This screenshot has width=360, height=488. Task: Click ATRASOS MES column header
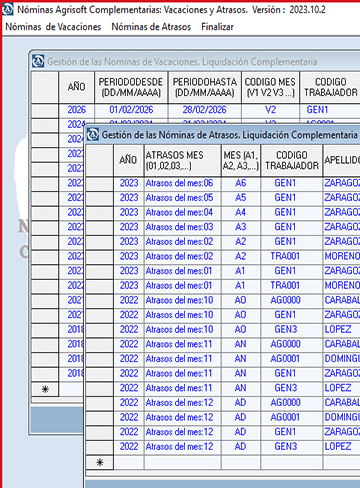182,160
